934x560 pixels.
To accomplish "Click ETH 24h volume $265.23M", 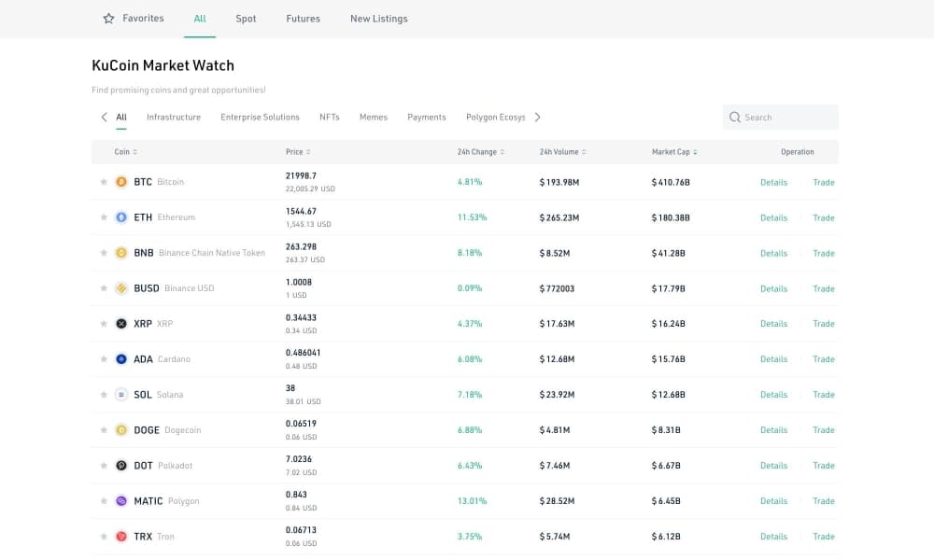I will pos(559,217).
